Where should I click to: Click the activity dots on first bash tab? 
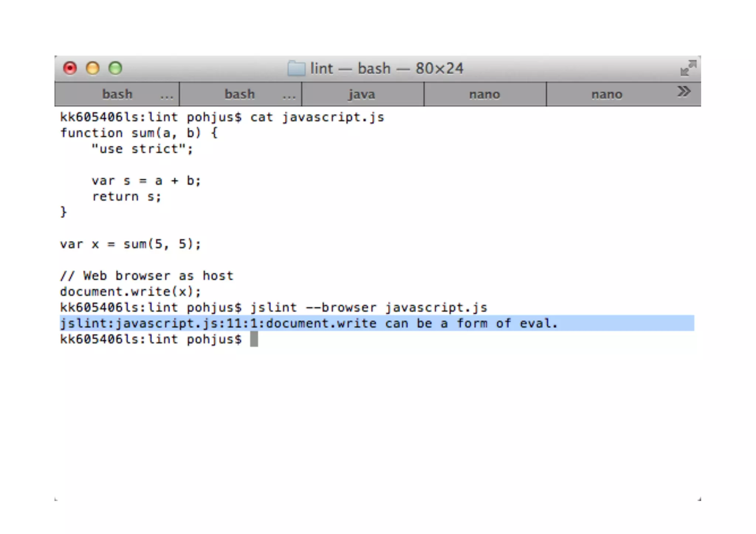pyautogui.click(x=166, y=97)
